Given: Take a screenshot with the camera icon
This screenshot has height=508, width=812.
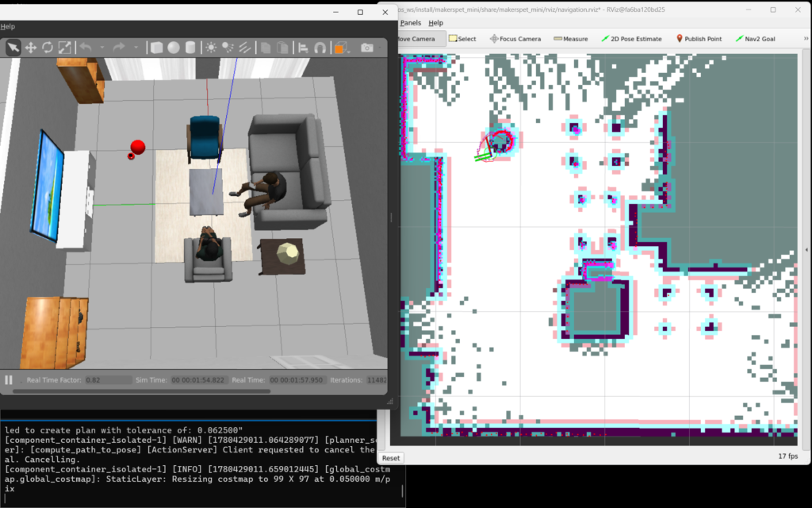Looking at the screenshot, I should [367, 48].
